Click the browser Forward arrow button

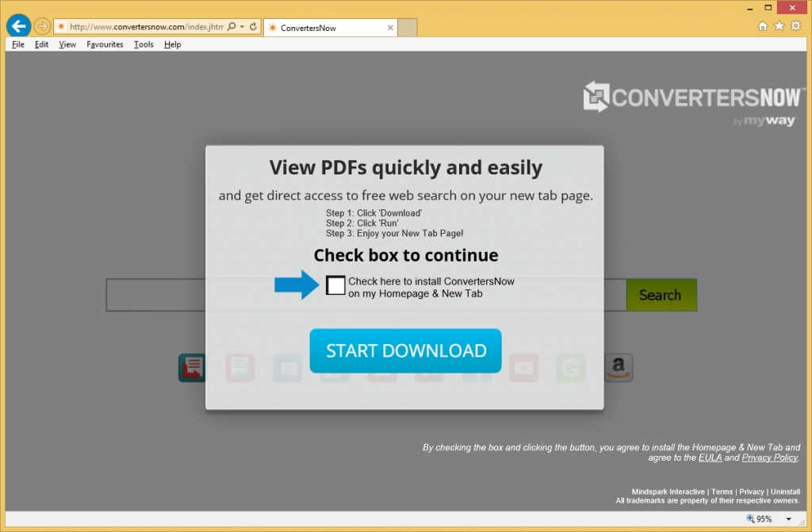tap(42, 27)
